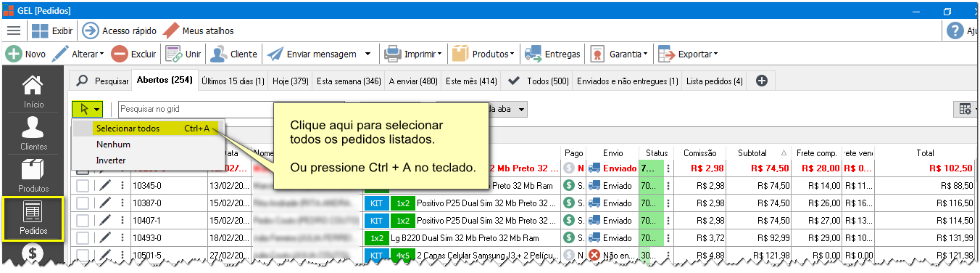Click the Envio column header
The height and width of the screenshot is (273, 980).
pyautogui.click(x=612, y=152)
